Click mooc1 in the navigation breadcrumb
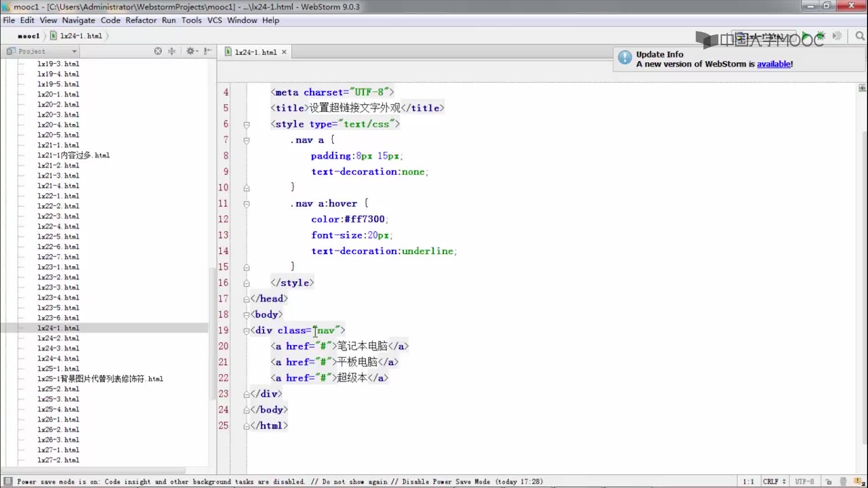 [x=28, y=36]
